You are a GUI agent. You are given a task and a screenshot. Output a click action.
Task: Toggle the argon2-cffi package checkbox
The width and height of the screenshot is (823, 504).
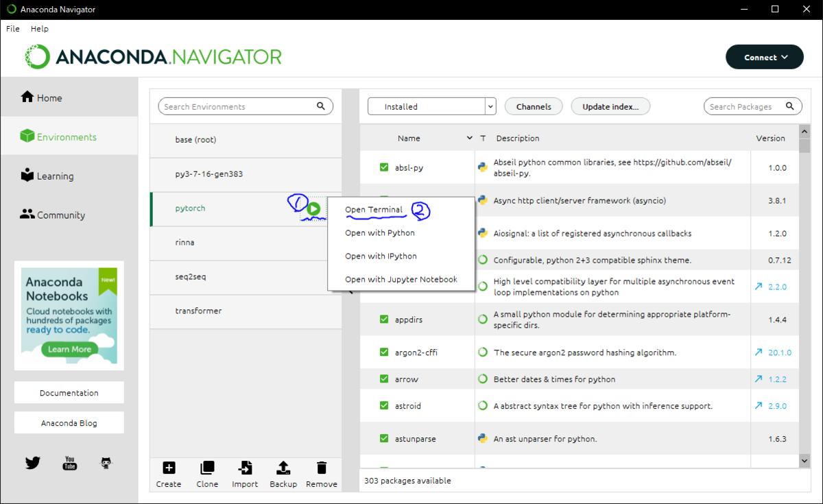[384, 352]
